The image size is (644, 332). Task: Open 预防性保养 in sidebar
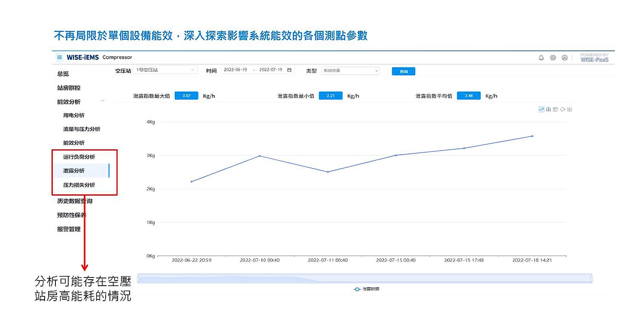[72, 215]
